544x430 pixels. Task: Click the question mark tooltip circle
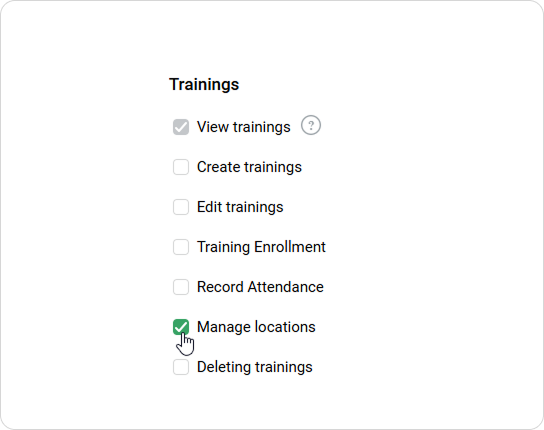click(x=311, y=125)
